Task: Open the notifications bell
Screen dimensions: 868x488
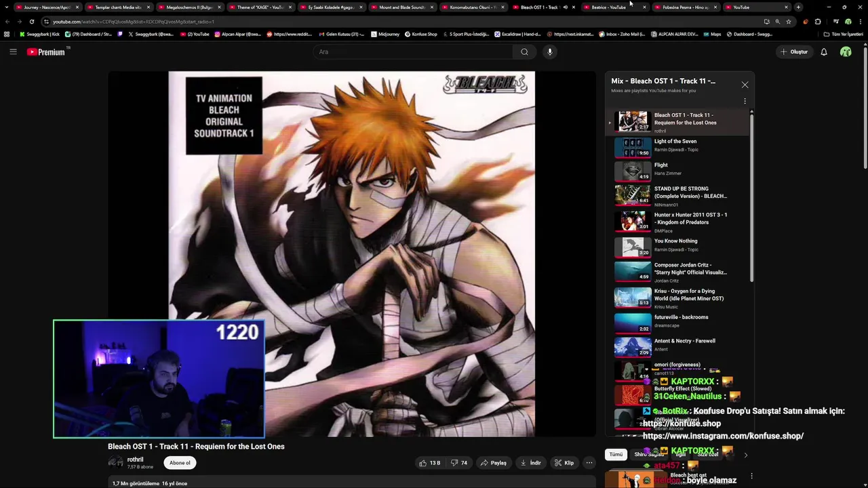Action: tap(824, 52)
